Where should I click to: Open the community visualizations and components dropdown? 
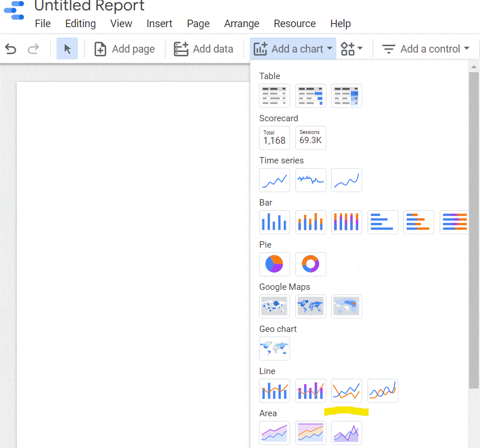[352, 48]
